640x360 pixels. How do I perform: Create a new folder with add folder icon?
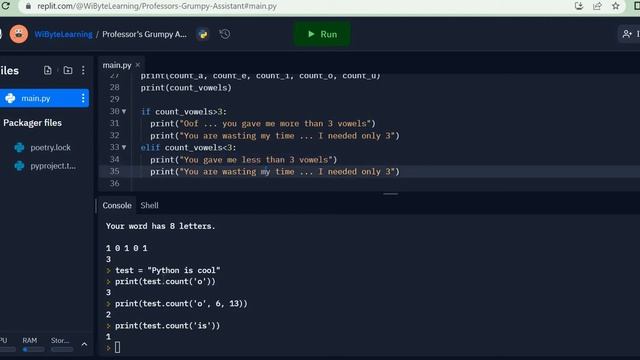point(68,70)
